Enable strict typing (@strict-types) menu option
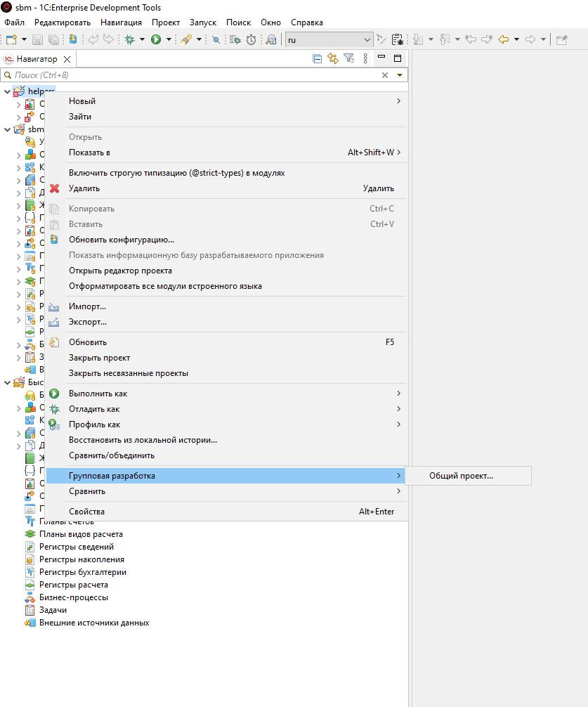 click(x=176, y=173)
